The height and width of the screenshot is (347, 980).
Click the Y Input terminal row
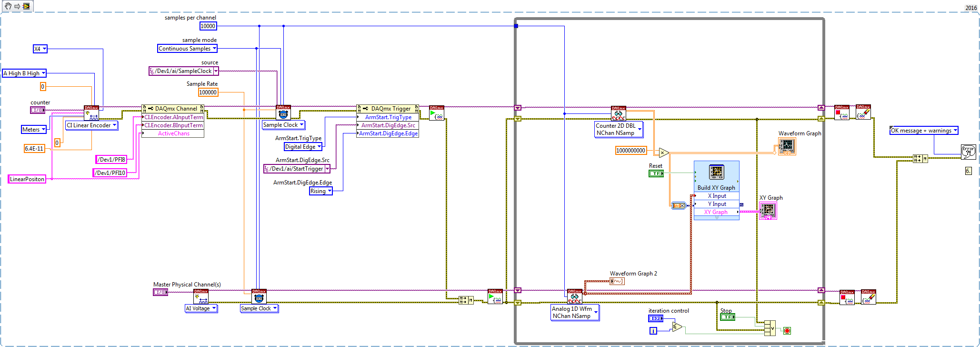tap(717, 204)
